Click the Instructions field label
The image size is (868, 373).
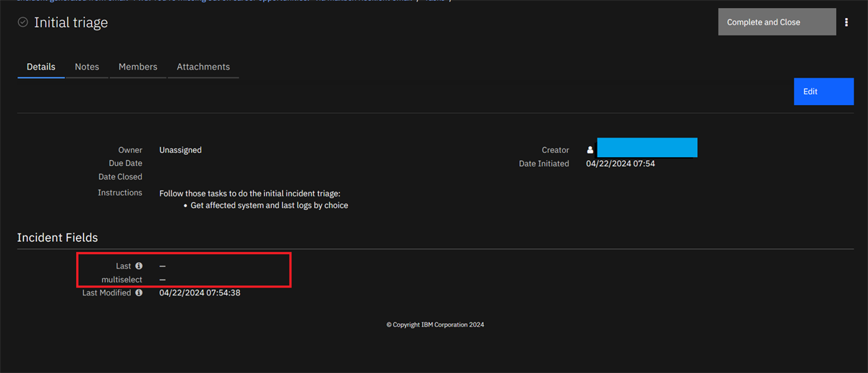coord(120,193)
